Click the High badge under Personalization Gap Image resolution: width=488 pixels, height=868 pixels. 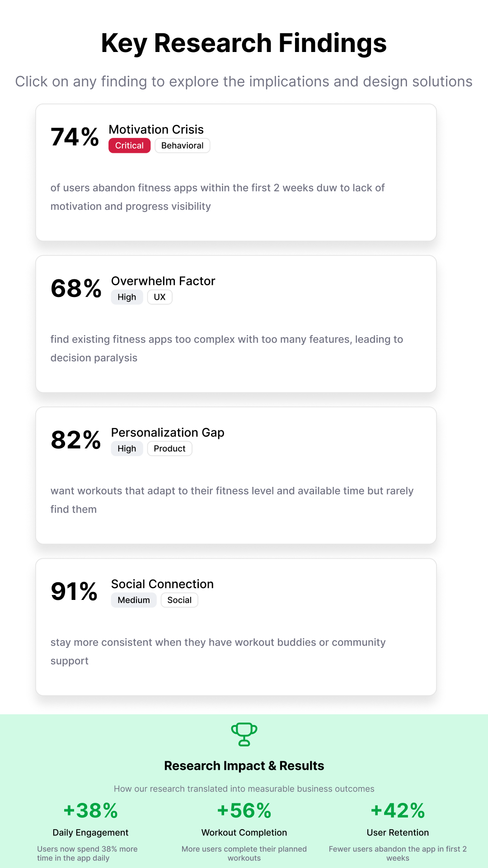[x=127, y=448]
